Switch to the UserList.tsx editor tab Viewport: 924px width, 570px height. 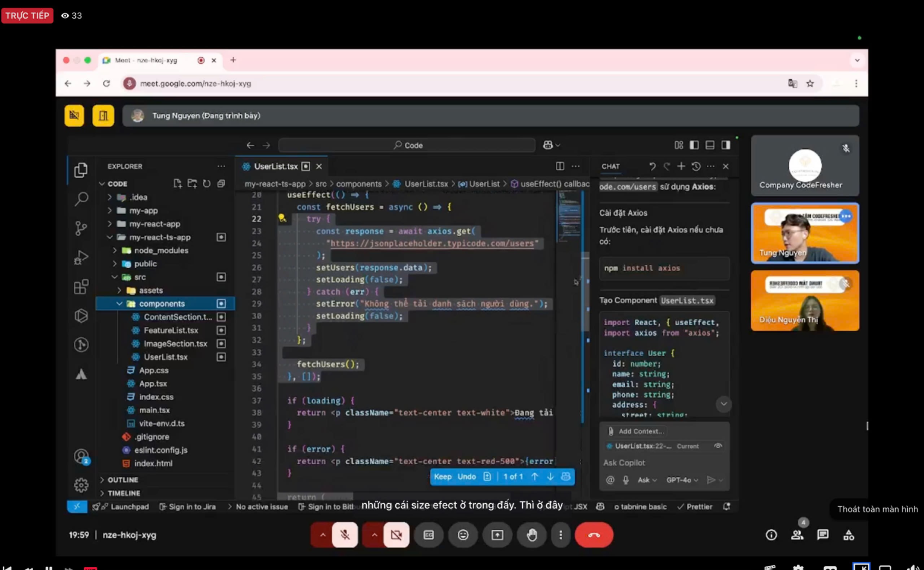pos(276,167)
